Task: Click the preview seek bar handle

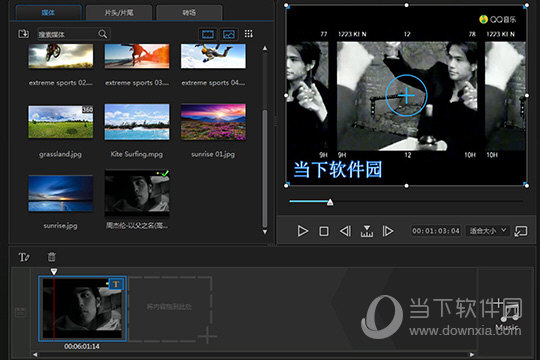Action: click(x=330, y=202)
